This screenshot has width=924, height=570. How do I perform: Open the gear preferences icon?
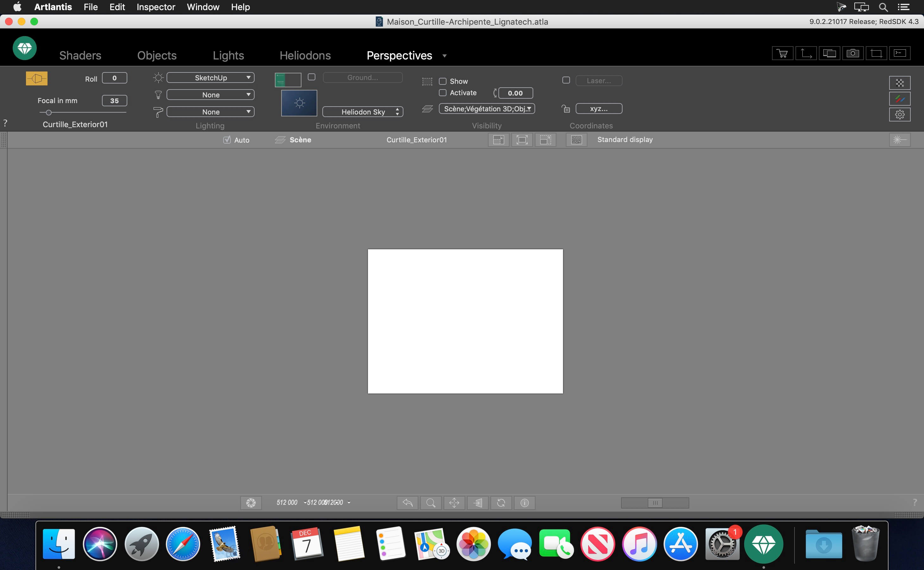(x=900, y=115)
